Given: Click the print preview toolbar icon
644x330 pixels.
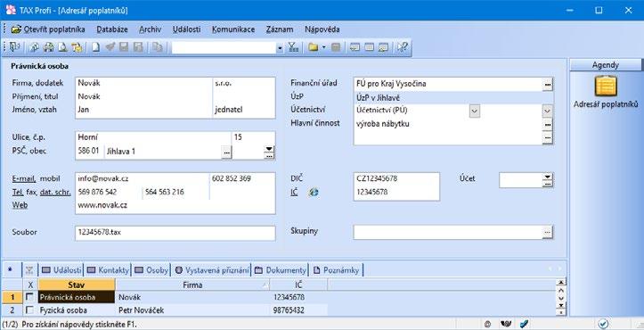Looking at the screenshot, I should pos(62,47).
